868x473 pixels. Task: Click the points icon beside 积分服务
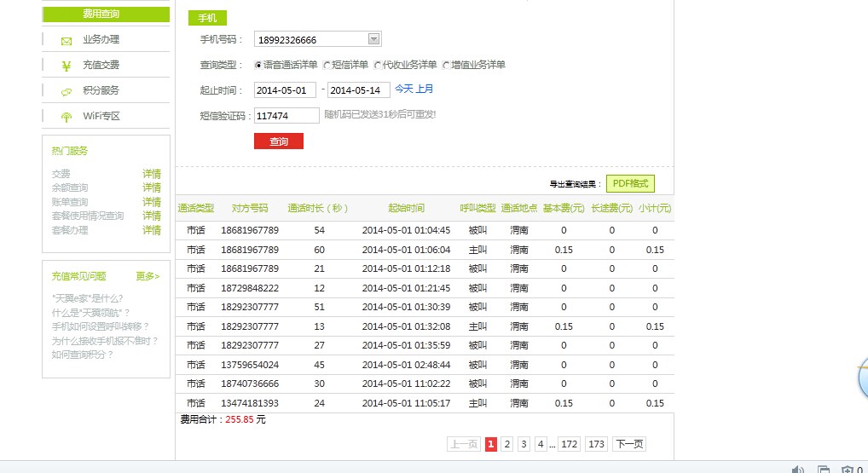coord(66,91)
